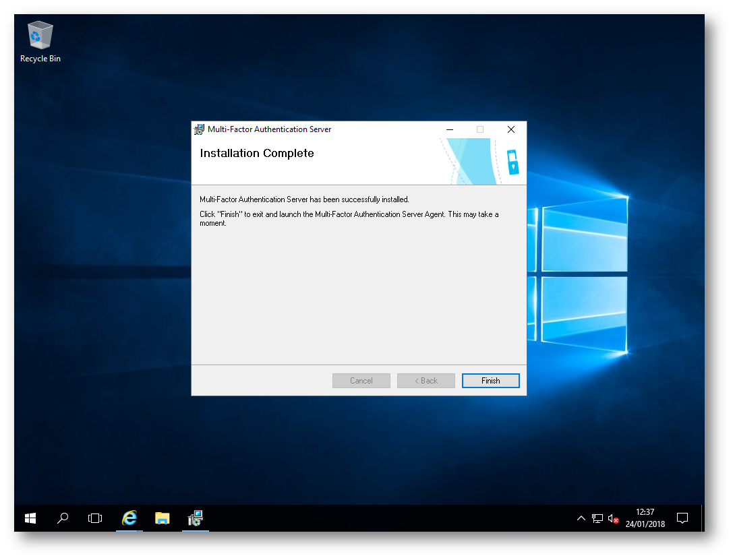Click the lock phone graphic in installer banner

tap(512, 162)
